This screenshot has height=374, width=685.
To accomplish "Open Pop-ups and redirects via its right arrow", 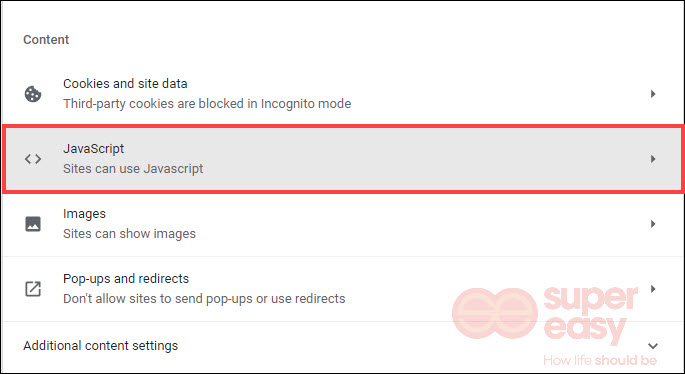I will click(653, 289).
